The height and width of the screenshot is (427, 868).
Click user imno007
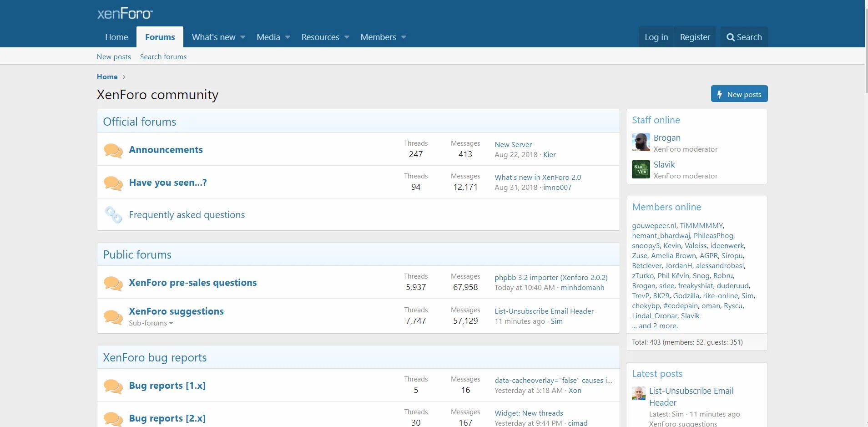[x=557, y=187]
